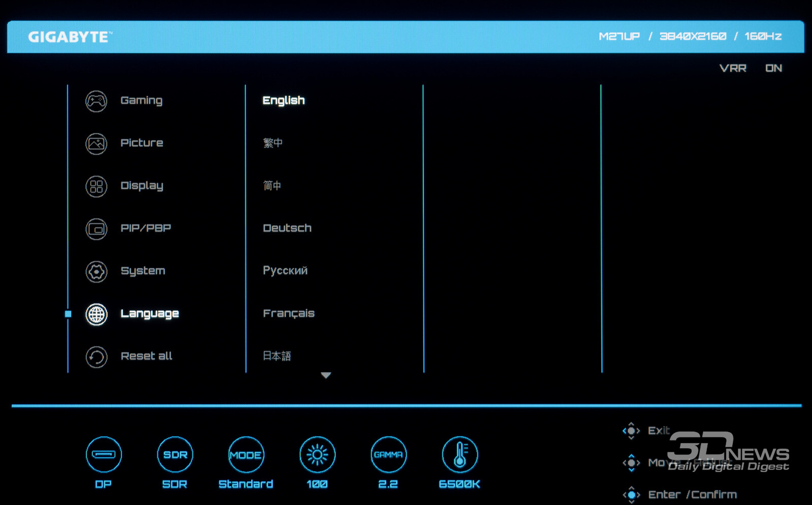Open the System gear icon
The height and width of the screenshot is (505, 812).
[x=96, y=272]
